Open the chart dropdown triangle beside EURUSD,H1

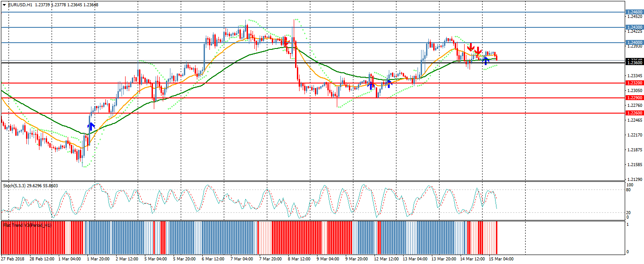(4, 4)
